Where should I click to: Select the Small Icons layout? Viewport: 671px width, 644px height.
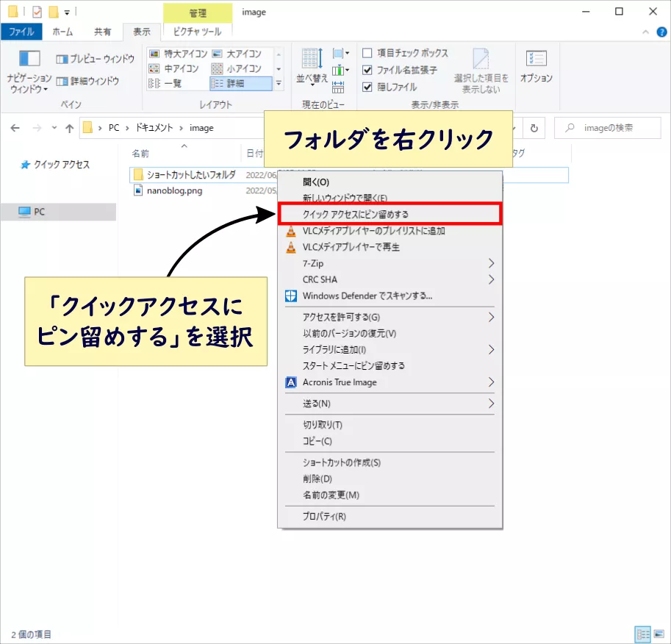point(237,68)
